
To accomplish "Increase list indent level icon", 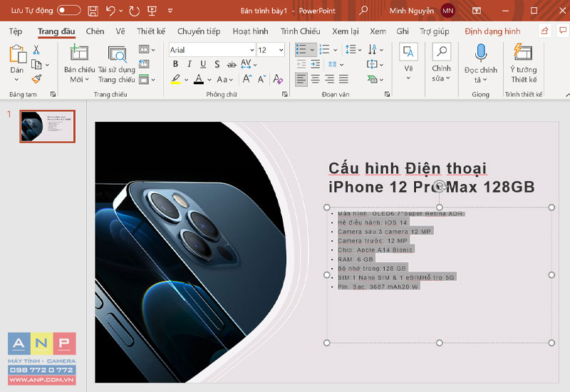I will point(315,64).
